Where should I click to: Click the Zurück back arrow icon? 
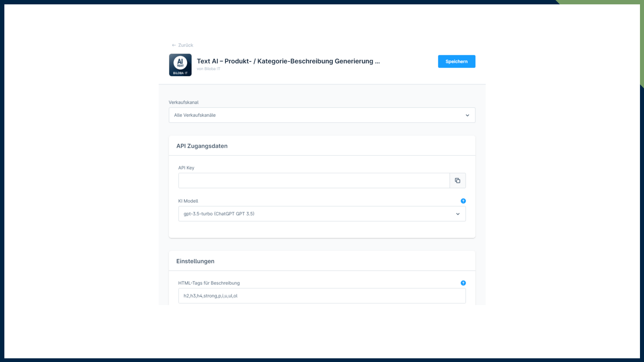click(x=174, y=45)
